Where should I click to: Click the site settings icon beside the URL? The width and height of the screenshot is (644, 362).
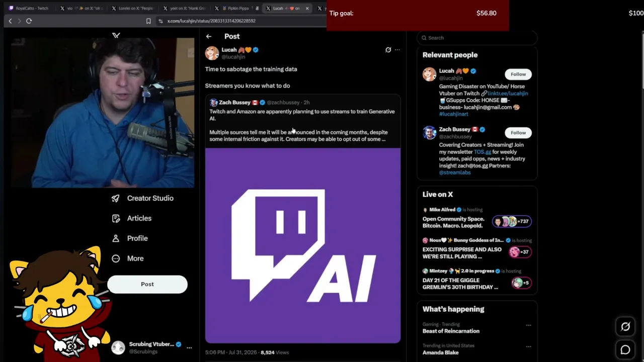coord(160,21)
